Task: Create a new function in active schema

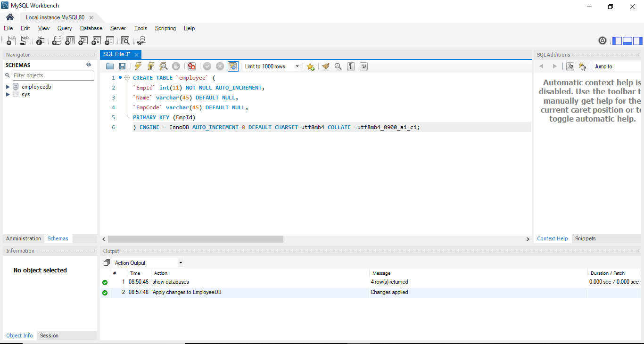Action: pos(109,41)
